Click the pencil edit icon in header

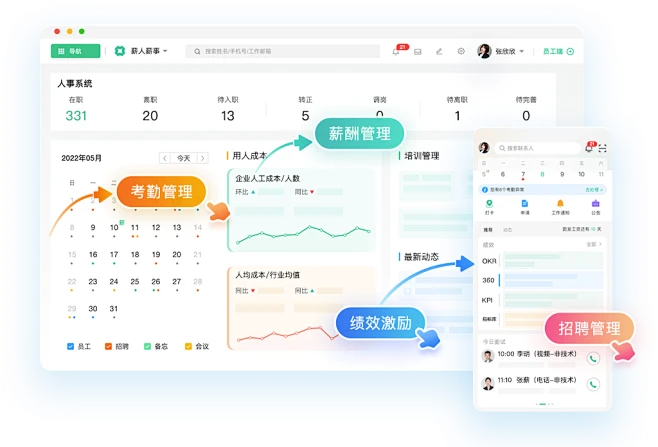click(439, 52)
